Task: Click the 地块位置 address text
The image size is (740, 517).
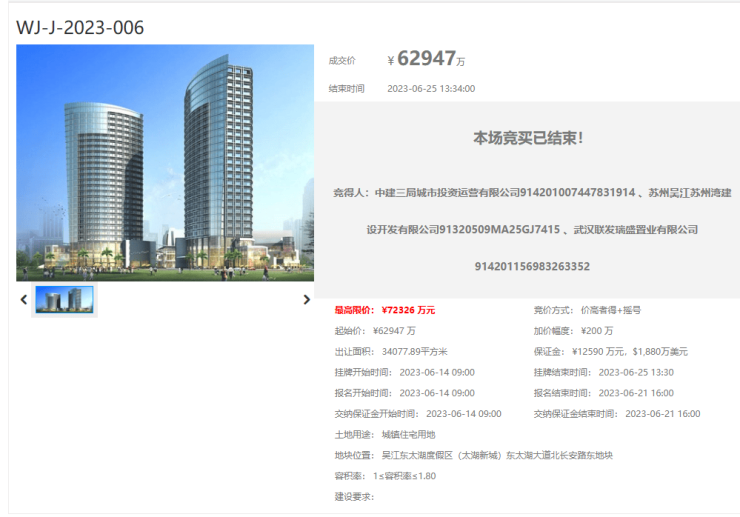Action: point(473,455)
